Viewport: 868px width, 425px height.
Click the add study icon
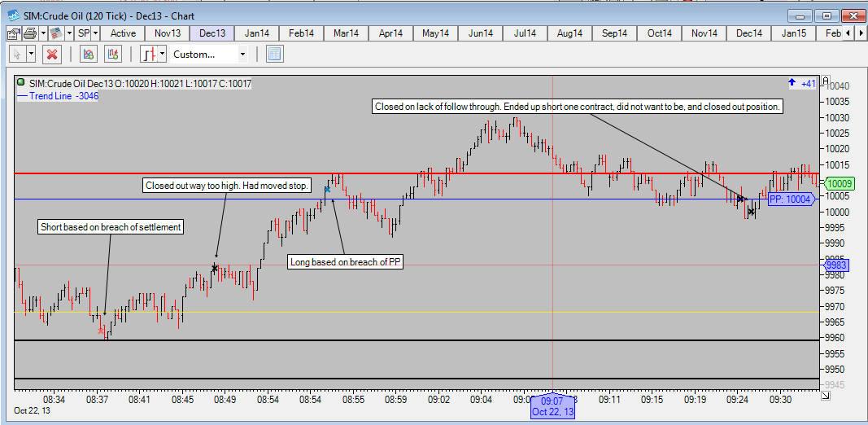(89, 55)
